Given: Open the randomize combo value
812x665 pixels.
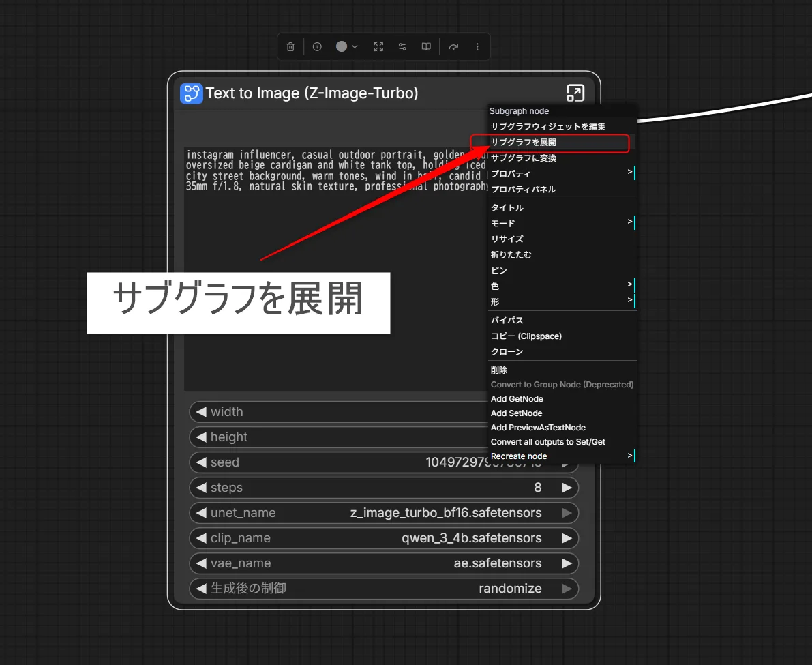Looking at the screenshot, I should coord(510,589).
